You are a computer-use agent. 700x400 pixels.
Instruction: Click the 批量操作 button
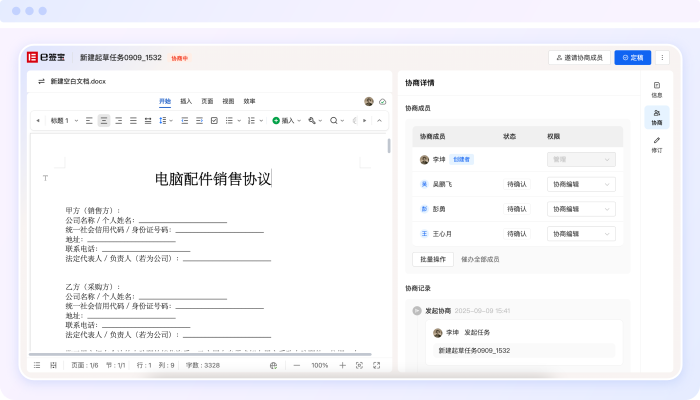coord(433,259)
